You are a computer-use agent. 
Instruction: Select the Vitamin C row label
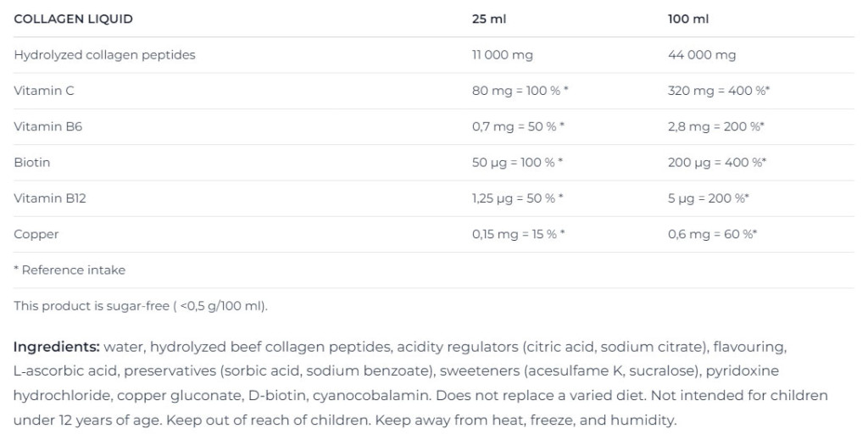point(44,91)
